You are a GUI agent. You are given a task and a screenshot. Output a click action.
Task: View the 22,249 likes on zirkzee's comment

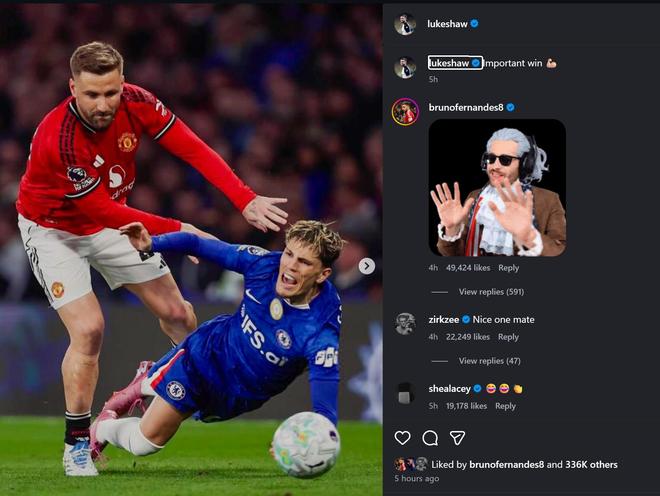click(467, 337)
